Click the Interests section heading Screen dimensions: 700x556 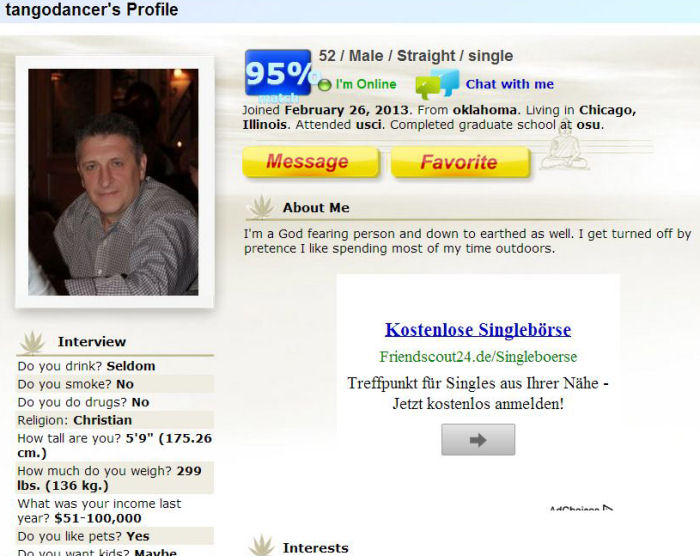[x=315, y=548]
